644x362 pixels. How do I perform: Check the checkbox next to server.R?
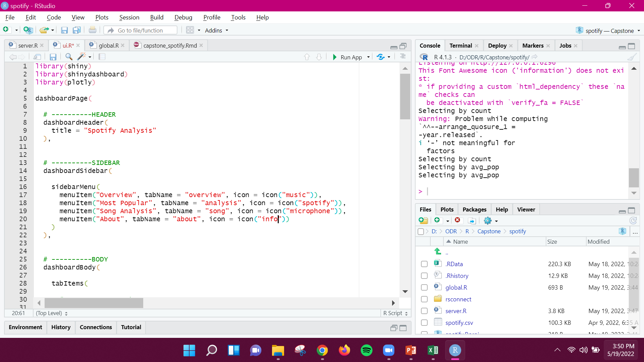424,311
